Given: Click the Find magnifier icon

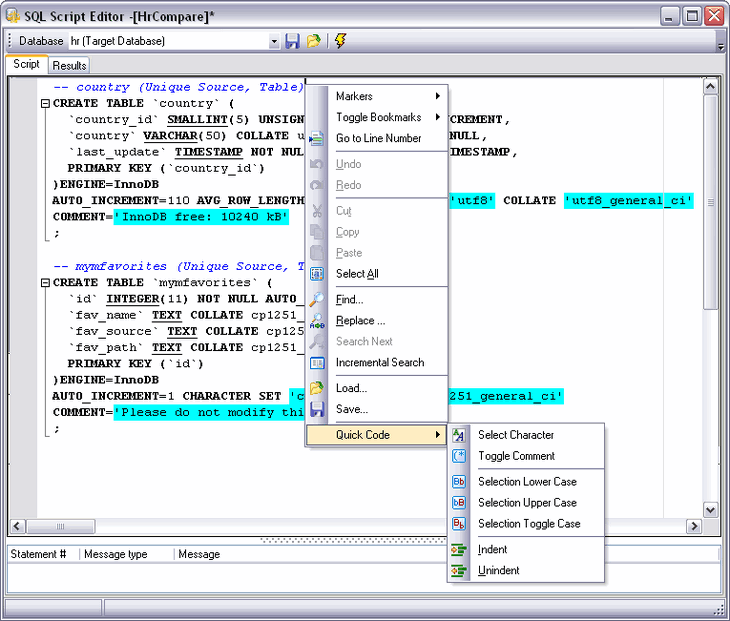Looking at the screenshot, I should pyautogui.click(x=317, y=299).
